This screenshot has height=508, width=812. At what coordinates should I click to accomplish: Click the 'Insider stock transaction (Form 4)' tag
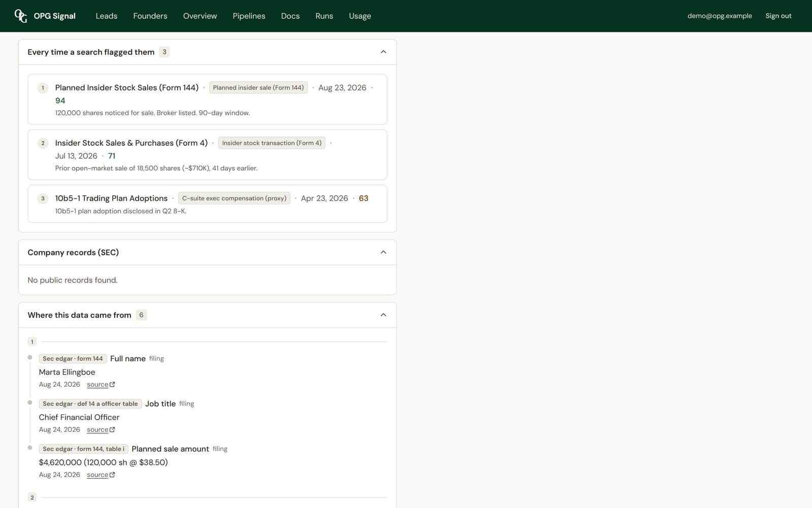coord(272,143)
